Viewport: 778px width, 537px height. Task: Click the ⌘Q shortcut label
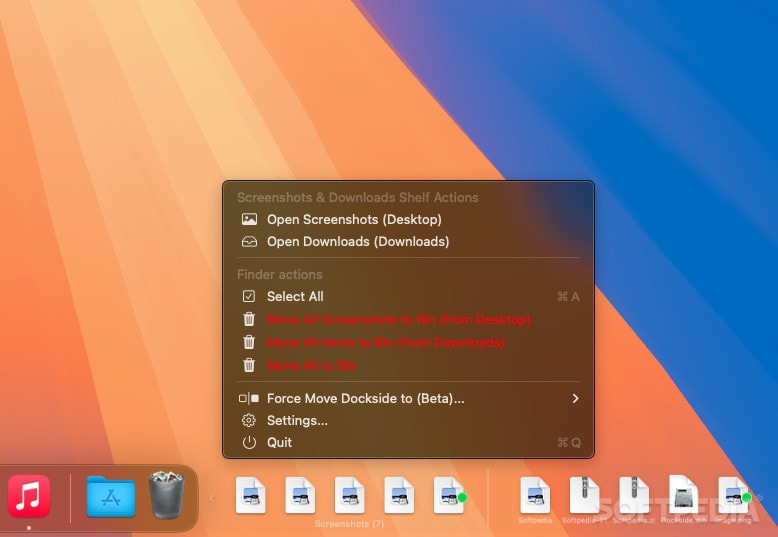coord(569,442)
